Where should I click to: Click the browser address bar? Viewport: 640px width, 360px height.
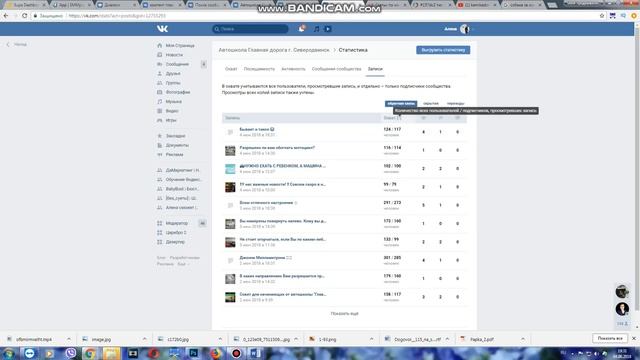point(314,16)
